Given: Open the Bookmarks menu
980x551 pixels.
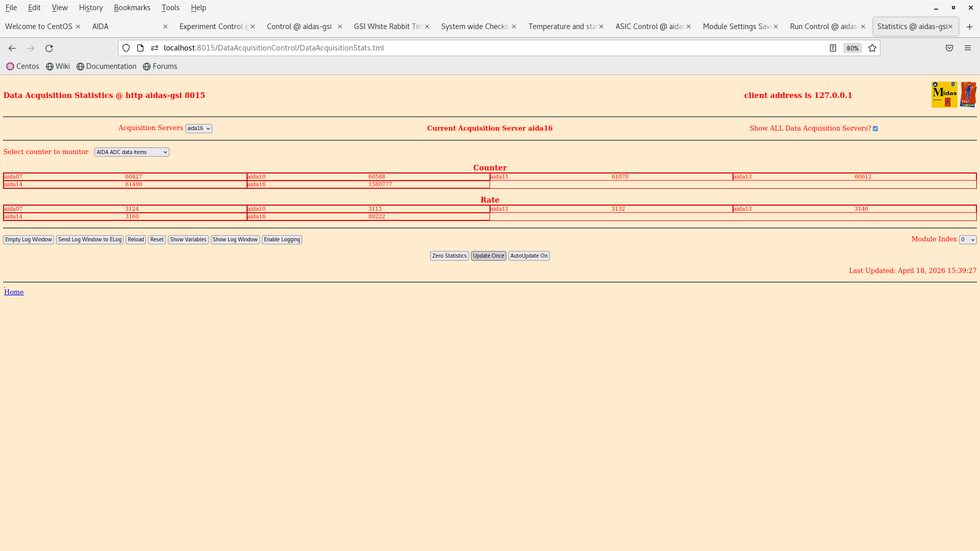Looking at the screenshot, I should (x=132, y=7).
